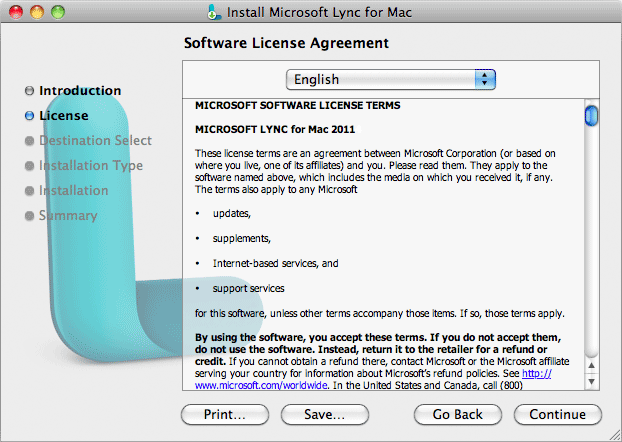Screen dimensions: 622x442
Task: Click the Introduction step bullet
Action: coord(29,90)
